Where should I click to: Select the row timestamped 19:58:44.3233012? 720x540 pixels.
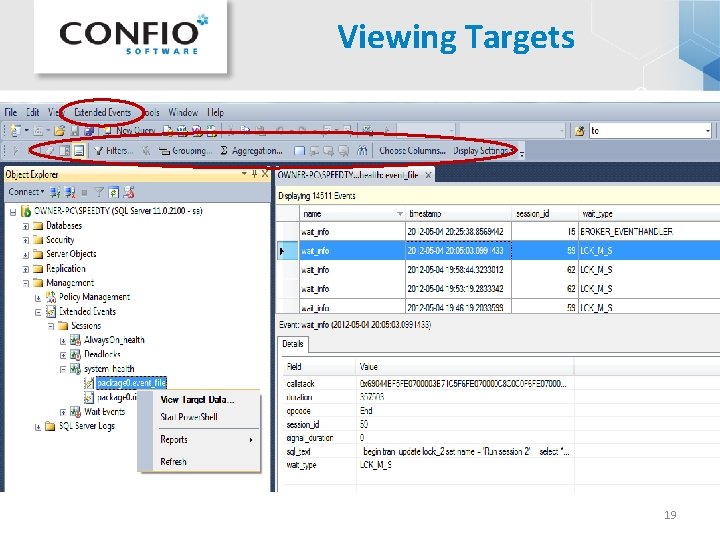pyautogui.click(x=498, y=270)
